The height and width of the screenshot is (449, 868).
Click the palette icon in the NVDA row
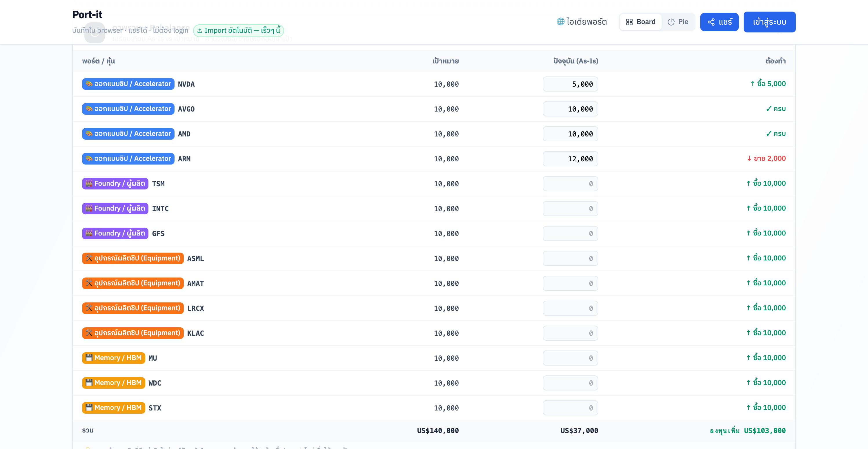pos(89,84)
